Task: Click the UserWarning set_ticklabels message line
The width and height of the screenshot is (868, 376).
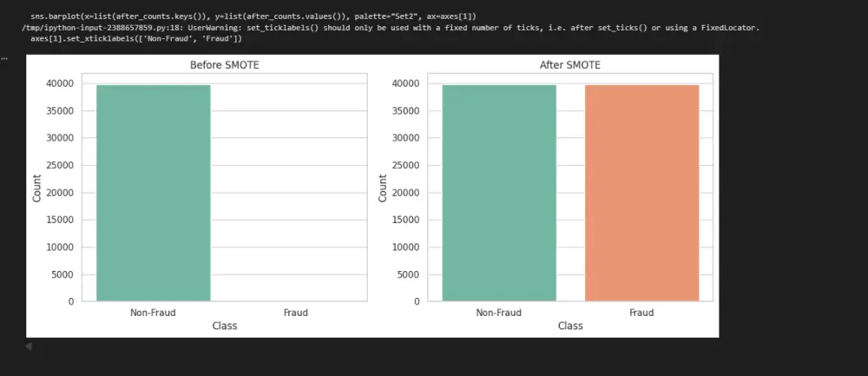Action: click(391, 28)
